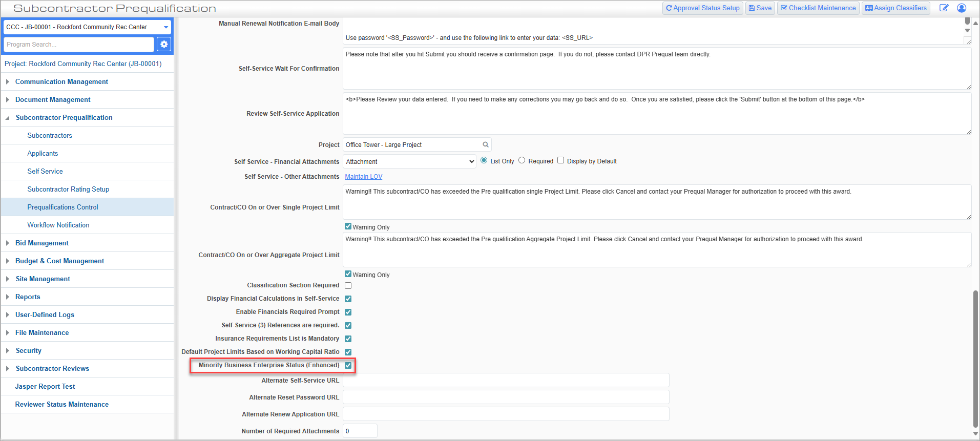980x441 pixels.
Task: Open Approval Status Setup
Action: click(703, 8)
